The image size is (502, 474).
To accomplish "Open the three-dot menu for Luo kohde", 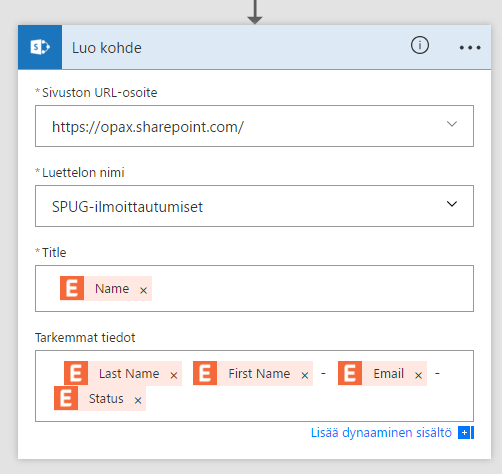I will [x=470, y=48].
